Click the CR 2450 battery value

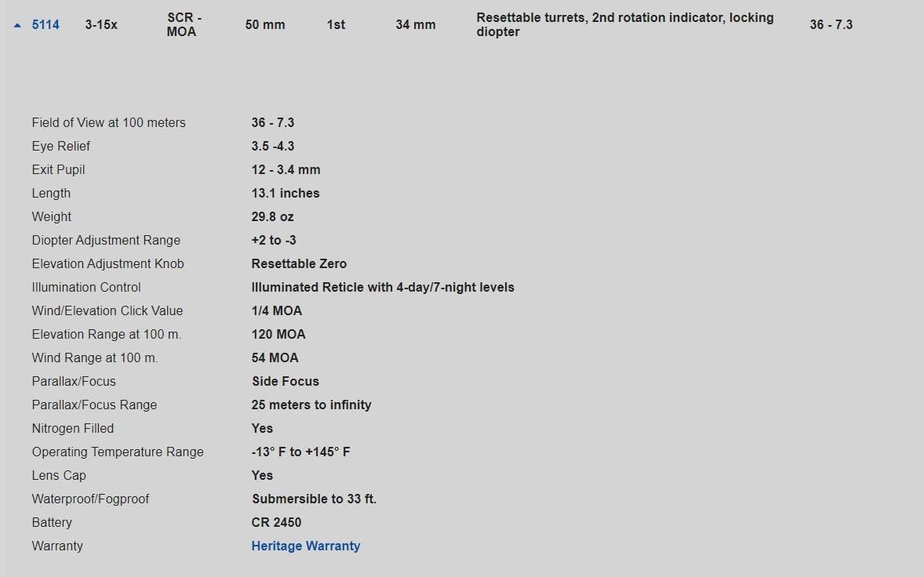(x=276, y=523)
